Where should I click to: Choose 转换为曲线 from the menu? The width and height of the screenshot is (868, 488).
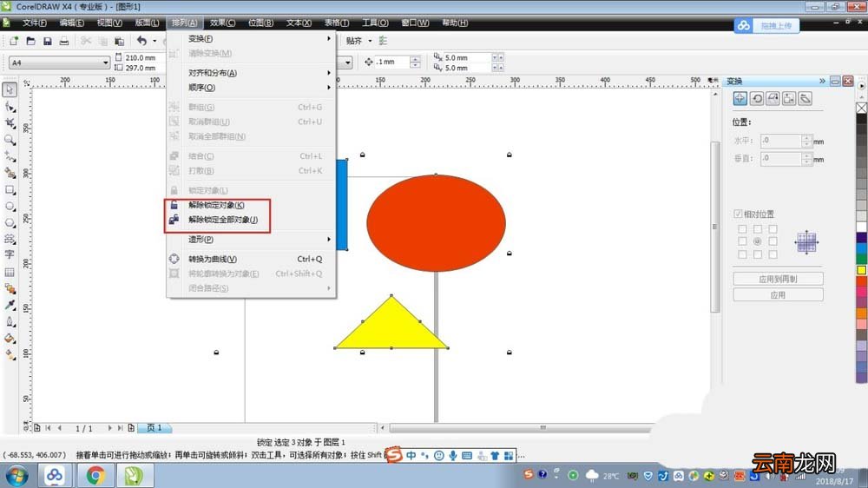pos(252,260)
